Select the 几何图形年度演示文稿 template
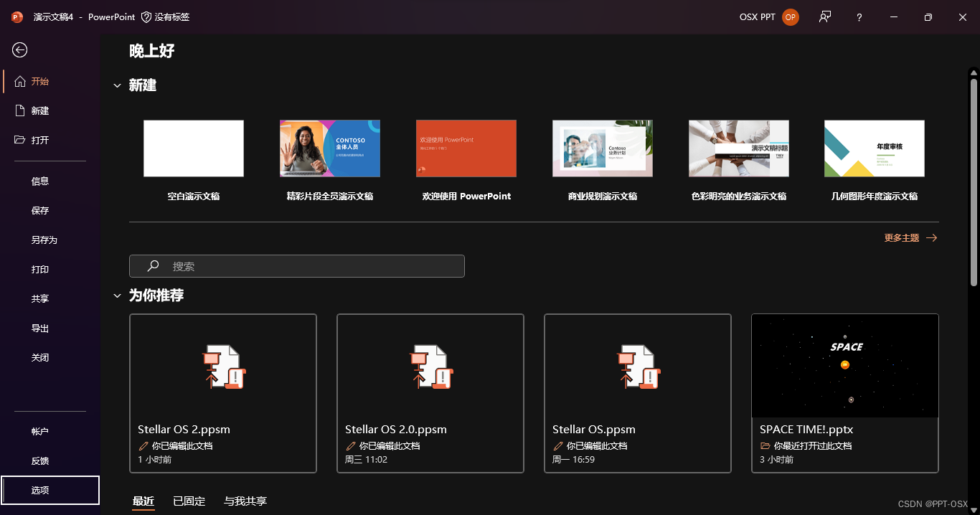The height and width of the screenshot is (515, 980). pos(875,148)
